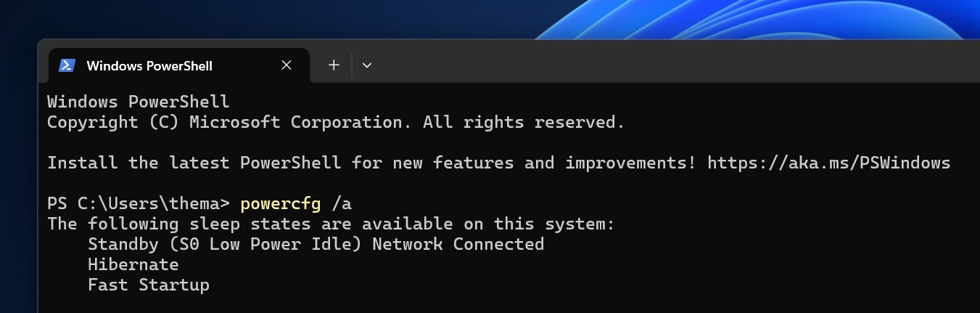Click the /a argument after powercfg
Screen dimensions: 980x313
pyautogui.click(x=341, y=203)
